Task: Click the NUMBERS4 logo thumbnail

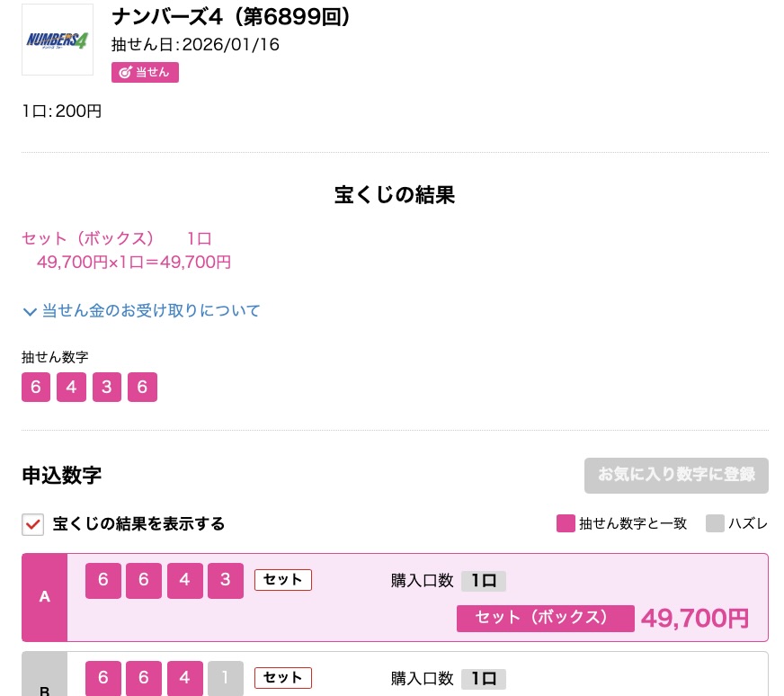Action: click(x=58, y=40)
